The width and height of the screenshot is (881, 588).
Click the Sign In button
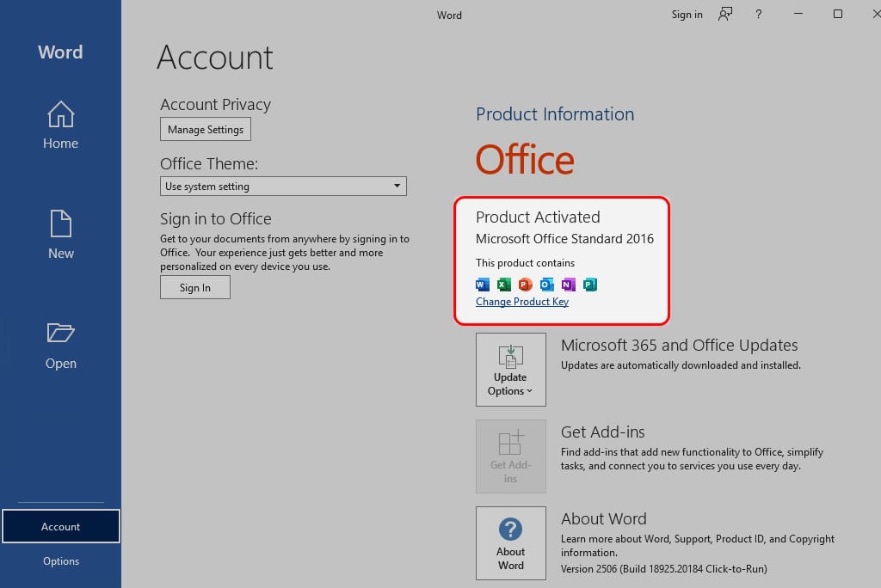click(x=195, y=287)
